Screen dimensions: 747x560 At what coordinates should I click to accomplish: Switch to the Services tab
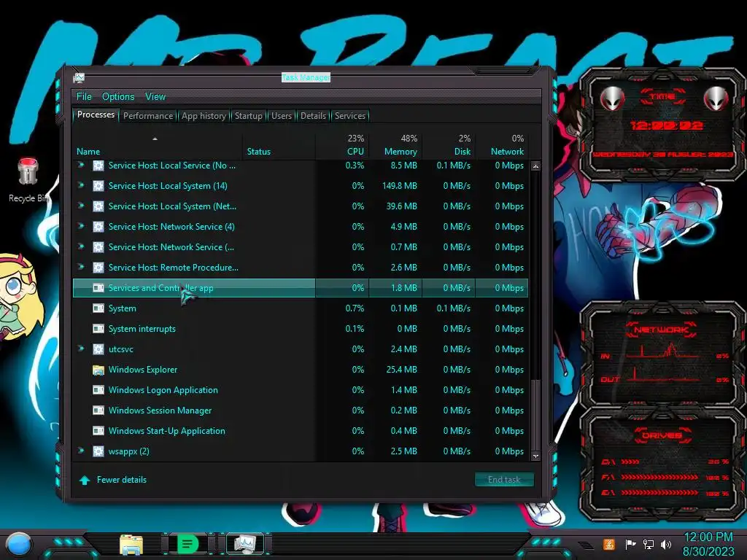coord(350,116)
